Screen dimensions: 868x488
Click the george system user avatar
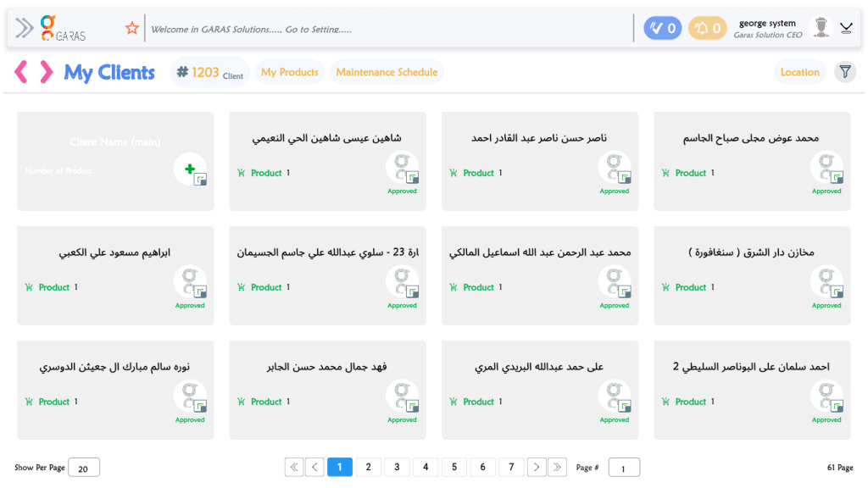(x=821, y=28)
